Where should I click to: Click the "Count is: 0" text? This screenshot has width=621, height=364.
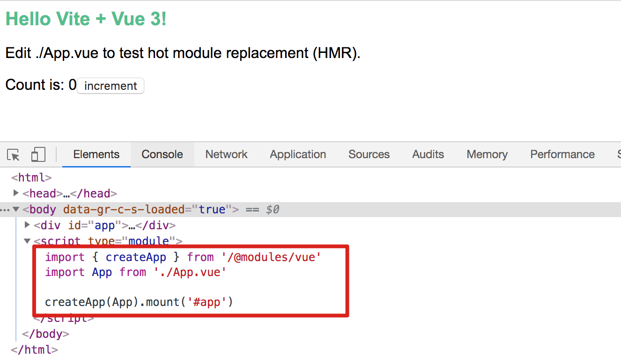point(41,85)
